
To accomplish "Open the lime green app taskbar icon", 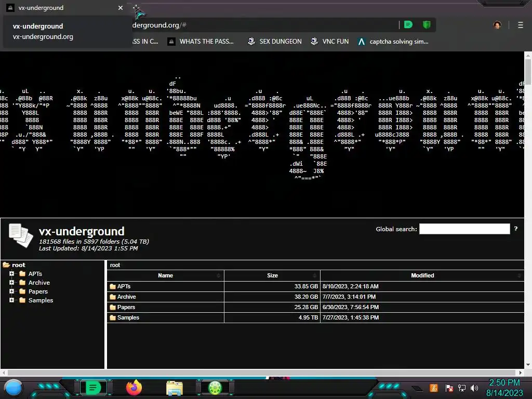I will 215,388.
